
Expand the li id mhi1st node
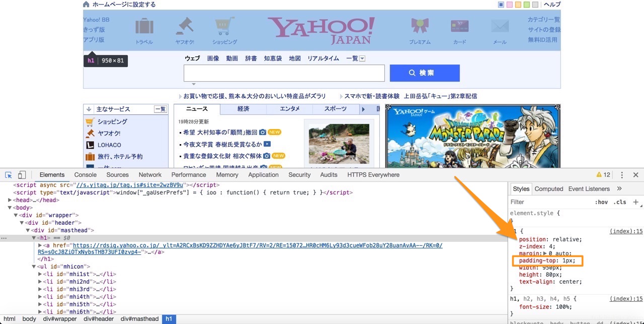tap(40, 274)
